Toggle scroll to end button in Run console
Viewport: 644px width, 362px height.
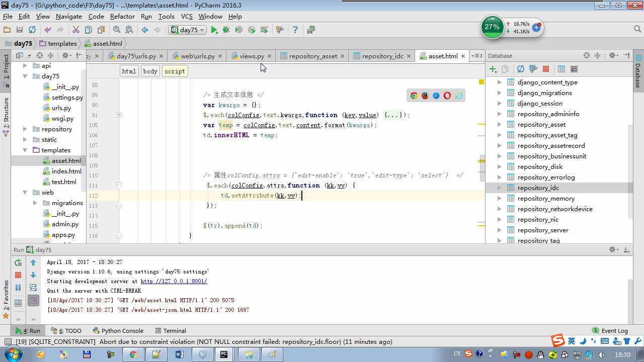point(33,301)
